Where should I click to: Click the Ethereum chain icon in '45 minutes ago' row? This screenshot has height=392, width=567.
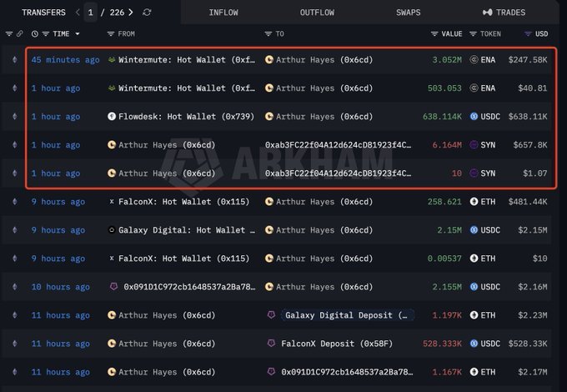14,60
